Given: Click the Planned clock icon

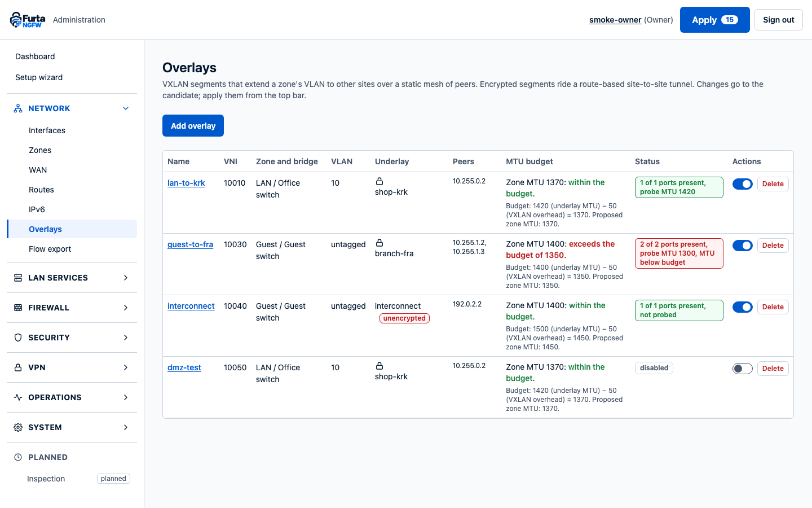Looking at the screenshot, I should 18,457.
